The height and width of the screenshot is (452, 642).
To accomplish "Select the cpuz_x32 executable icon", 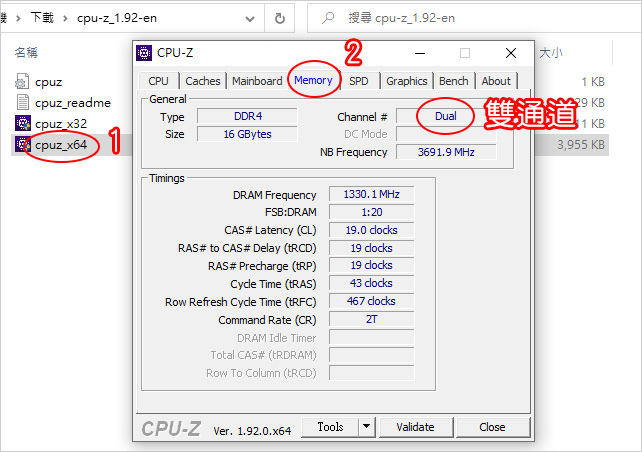I will click(23, 123).
